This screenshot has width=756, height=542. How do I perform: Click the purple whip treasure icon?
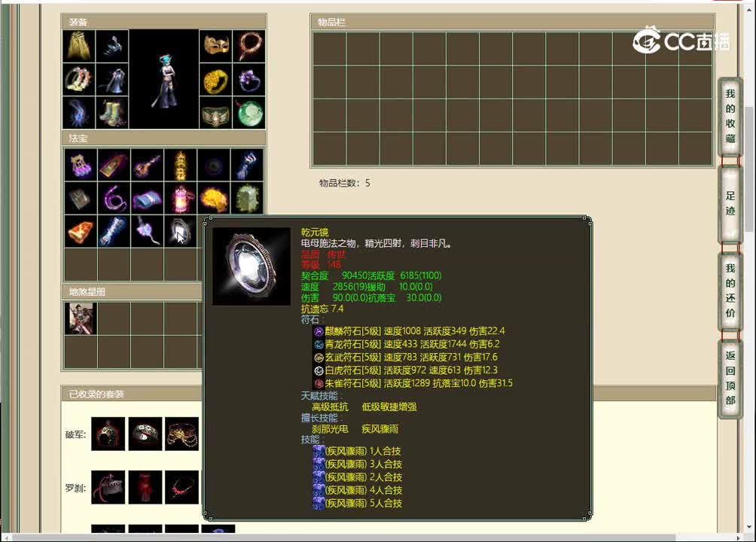[114, 198]
